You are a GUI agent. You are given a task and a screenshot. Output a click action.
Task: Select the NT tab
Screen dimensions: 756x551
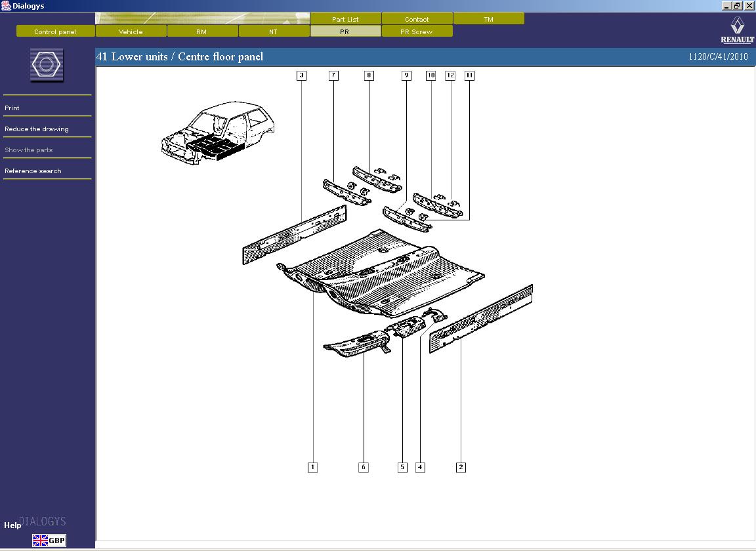274,31
